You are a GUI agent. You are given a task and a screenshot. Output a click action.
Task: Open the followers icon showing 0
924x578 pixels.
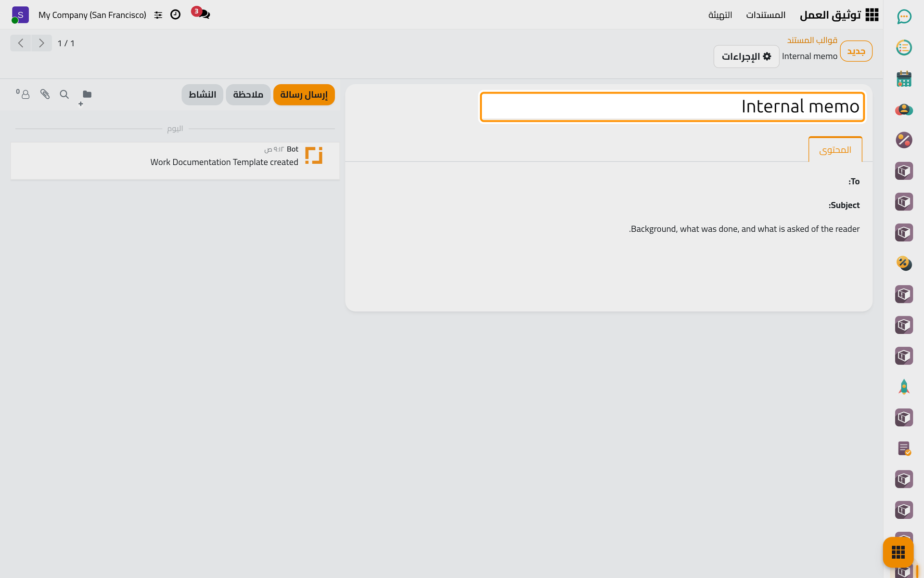(23, 94)
